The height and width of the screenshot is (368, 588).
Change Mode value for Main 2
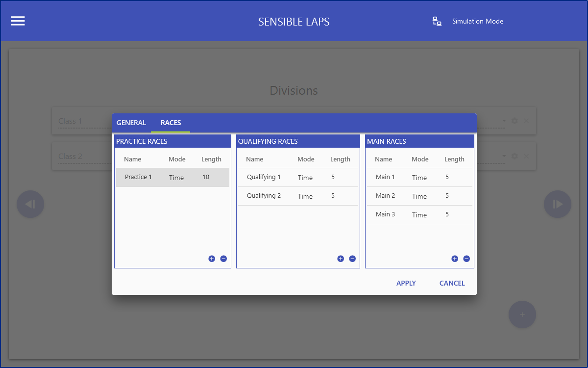(419, 196)
